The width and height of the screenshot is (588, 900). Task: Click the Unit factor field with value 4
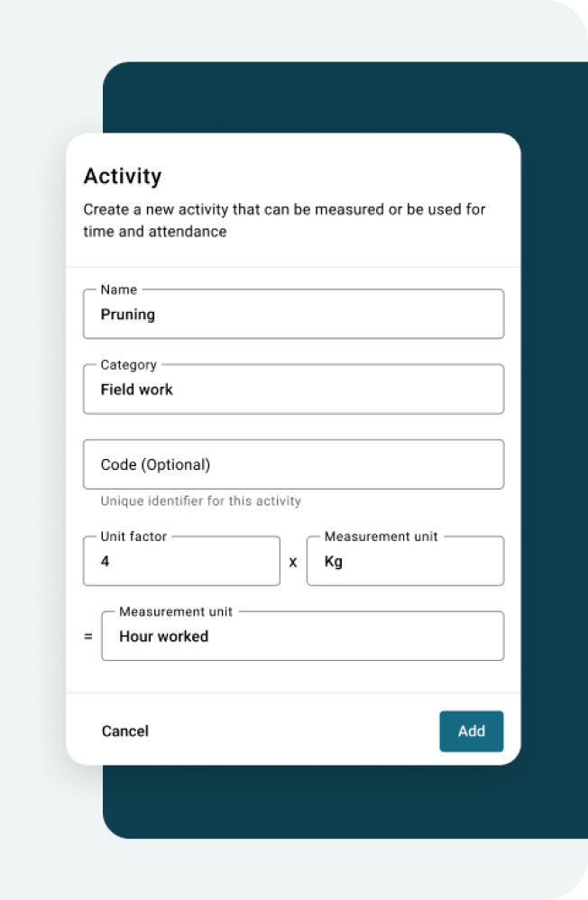point(181,562)
